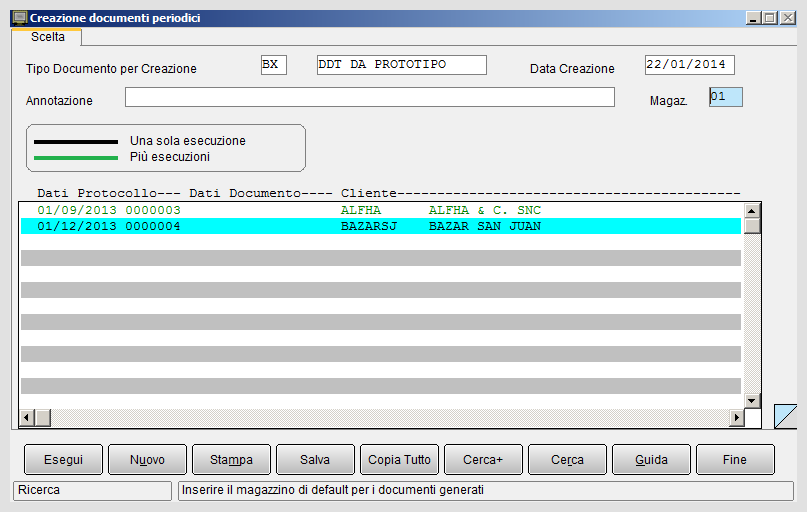The width and height of the screenshot is (807, 512).
Task: Click the green legend line
Action: (x=76, y=158)
